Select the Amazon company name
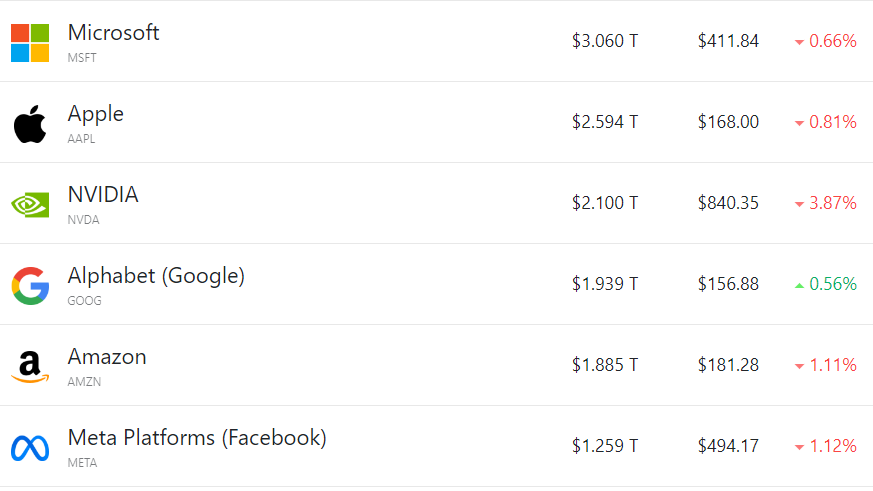The width and height of the screenshot is (873, 491). coord(107,356)
